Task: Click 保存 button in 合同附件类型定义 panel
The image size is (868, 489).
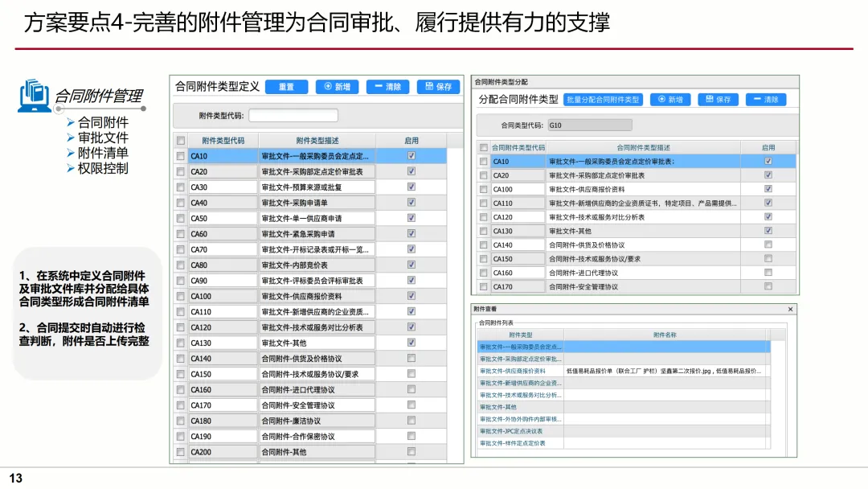Action: [x=439, y=87]
